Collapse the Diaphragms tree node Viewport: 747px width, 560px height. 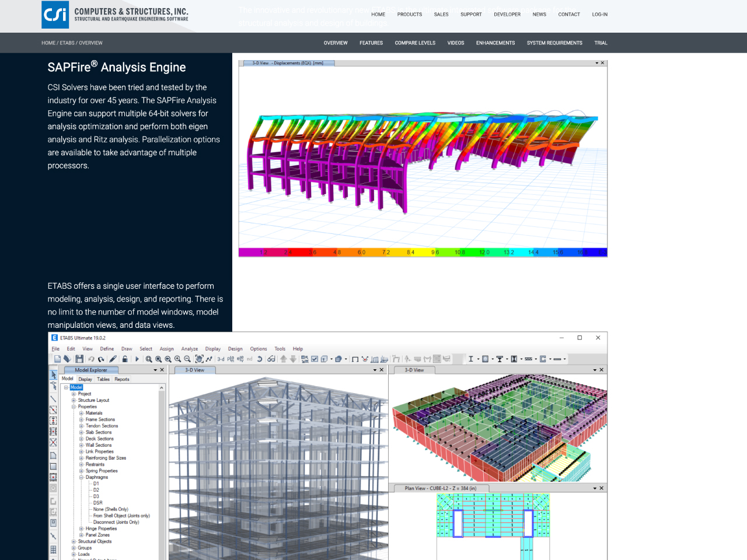pyautogui.click(x=81, y=477)
